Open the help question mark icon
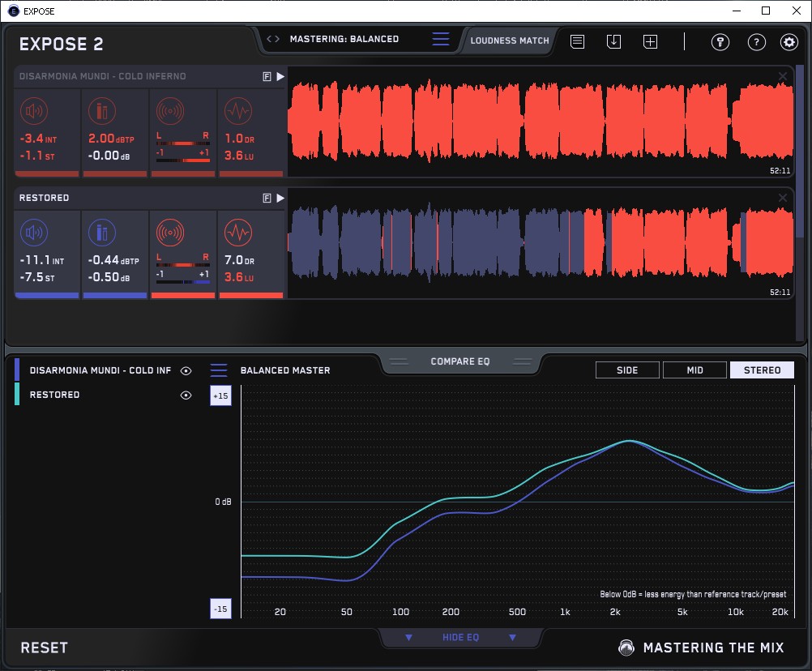The image size is (812, 671). tap(756, 42)
